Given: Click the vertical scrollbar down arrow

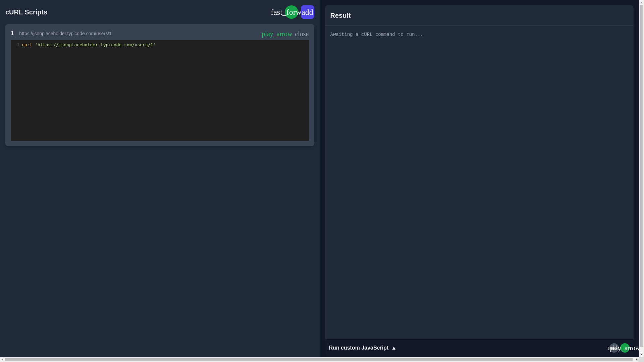Looking at the screenshot, I should [x=641, y=354].
